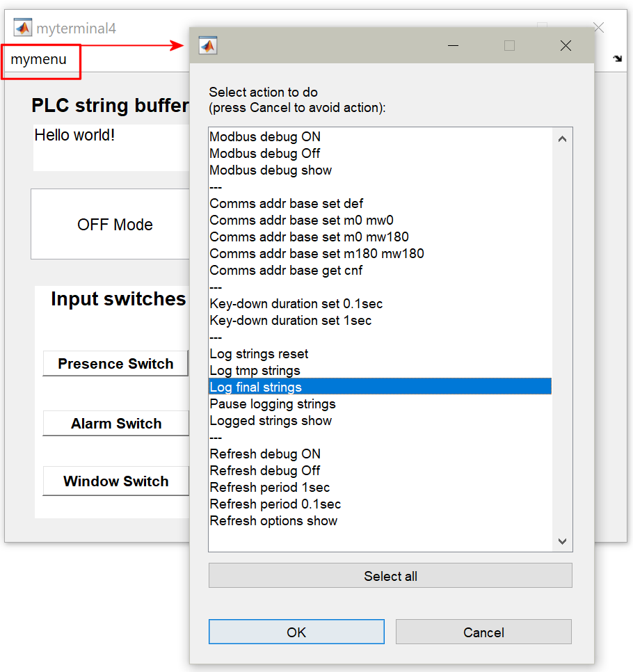Viewport: 633px width, 672px height.
Task: Toggle the Presence Switch
Action: 115,364
